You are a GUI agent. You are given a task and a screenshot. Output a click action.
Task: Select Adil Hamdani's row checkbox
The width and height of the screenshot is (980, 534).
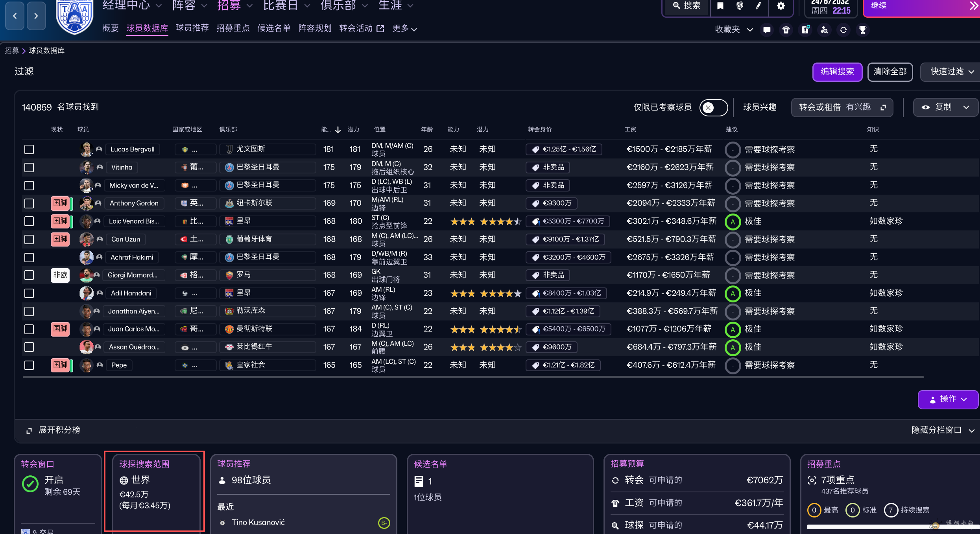29,293
